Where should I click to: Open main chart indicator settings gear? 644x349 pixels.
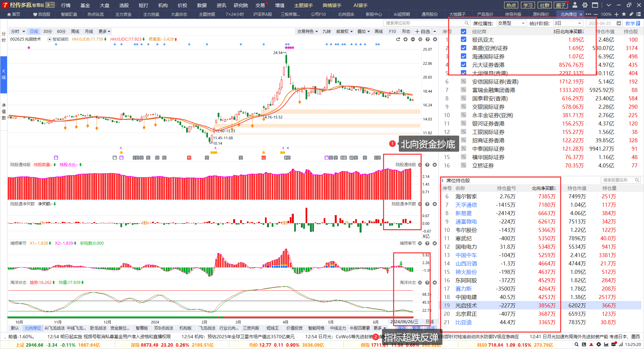(420, 39)
